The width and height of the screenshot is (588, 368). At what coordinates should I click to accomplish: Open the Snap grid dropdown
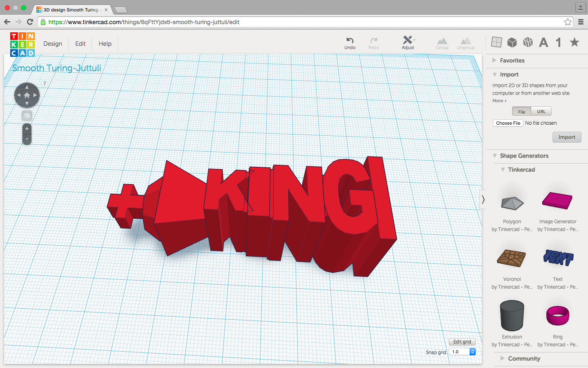point(462,352)
